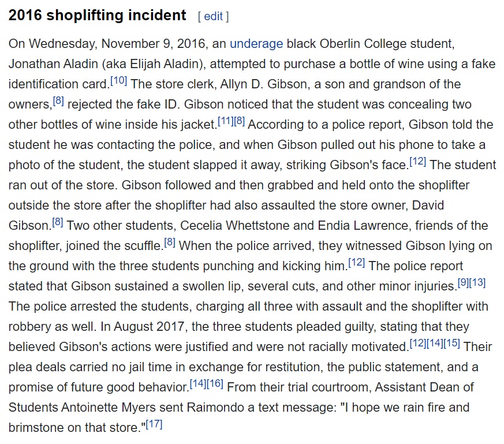Viewport: 504px width, 444px height.
Task: Open the underage hyperlink
Action: point(256,44)
